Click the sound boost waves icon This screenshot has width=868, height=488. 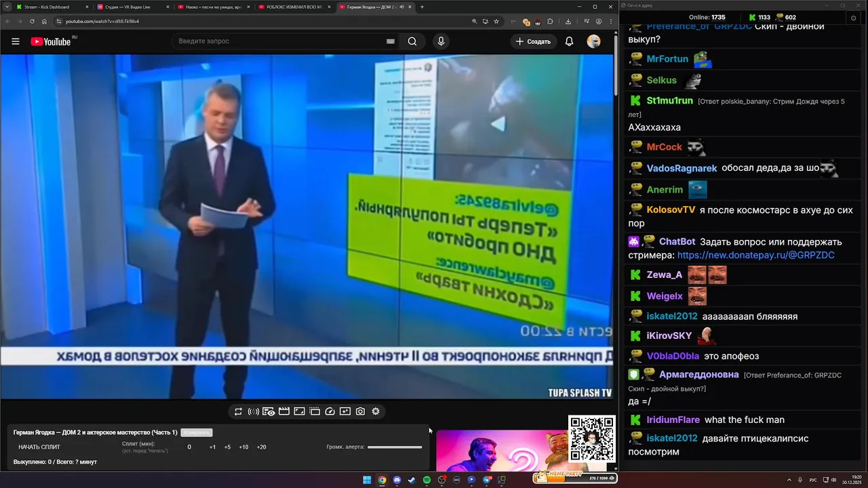tap(253, 411)
